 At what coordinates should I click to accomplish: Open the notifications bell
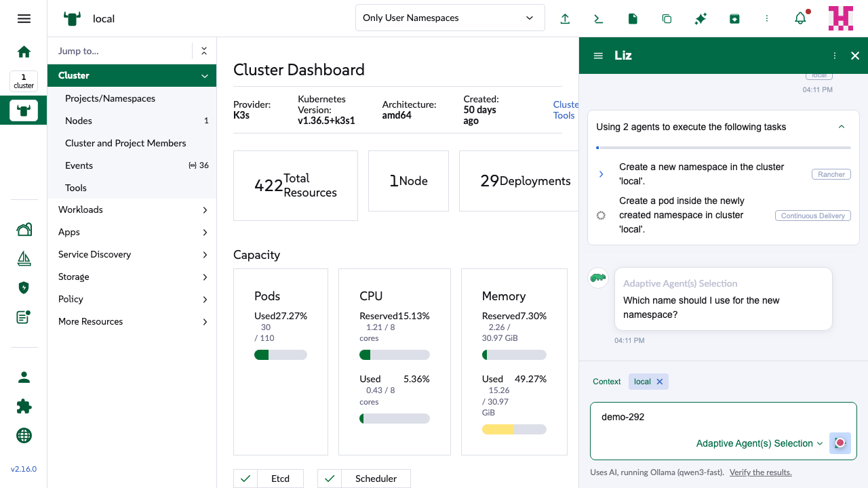[801, 18]
